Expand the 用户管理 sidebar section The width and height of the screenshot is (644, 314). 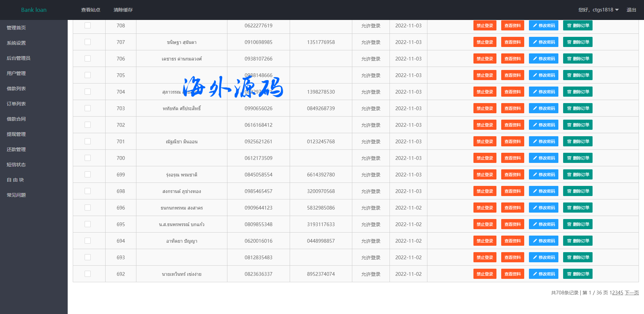(16, 73)
